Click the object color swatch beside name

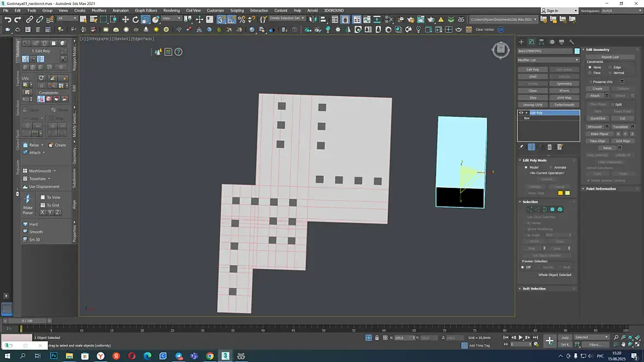click(577, 51)
